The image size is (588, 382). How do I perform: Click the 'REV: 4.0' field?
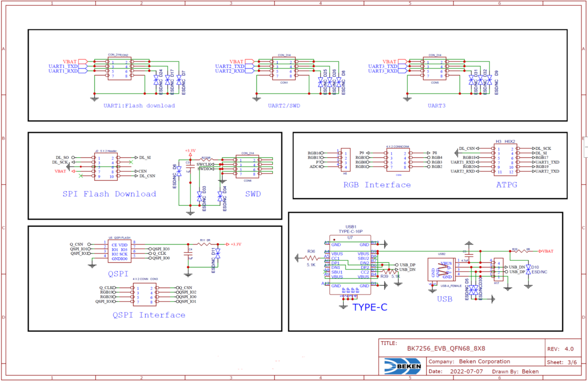pyautogui.click(x=560, y=349)
